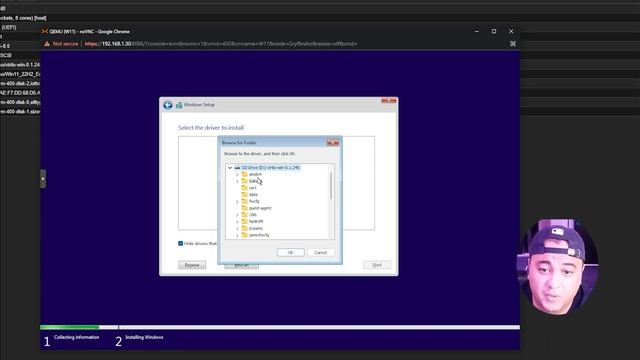Click the guest-agent folder icon
This screenshot has width=640, height=360.
click(244, 208)
